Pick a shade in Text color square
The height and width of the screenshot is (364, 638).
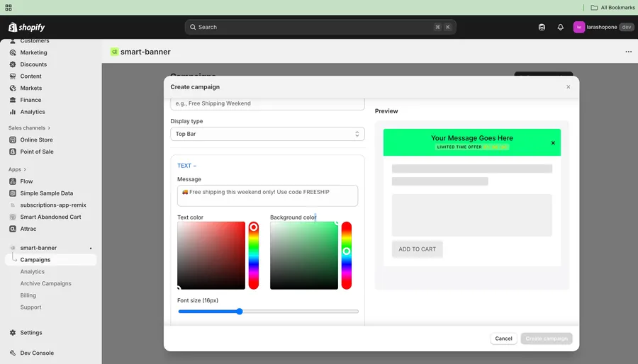tap(211, 255)
